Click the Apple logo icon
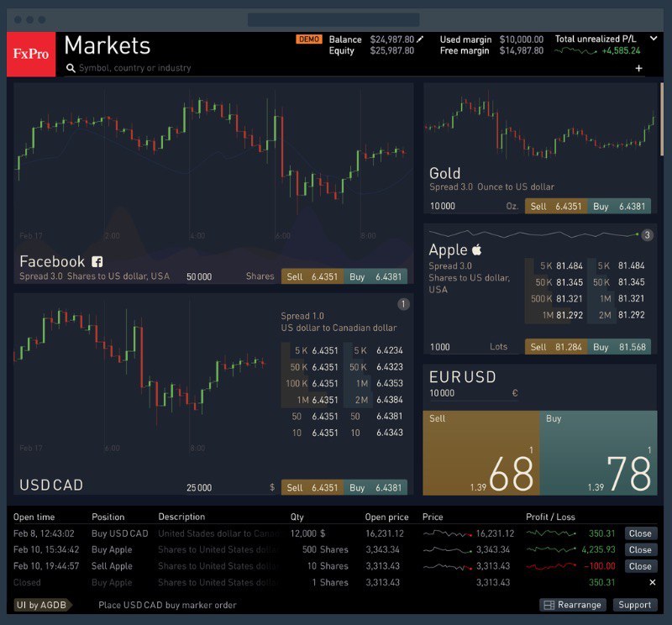672x625 pixels. coord(476,249)
